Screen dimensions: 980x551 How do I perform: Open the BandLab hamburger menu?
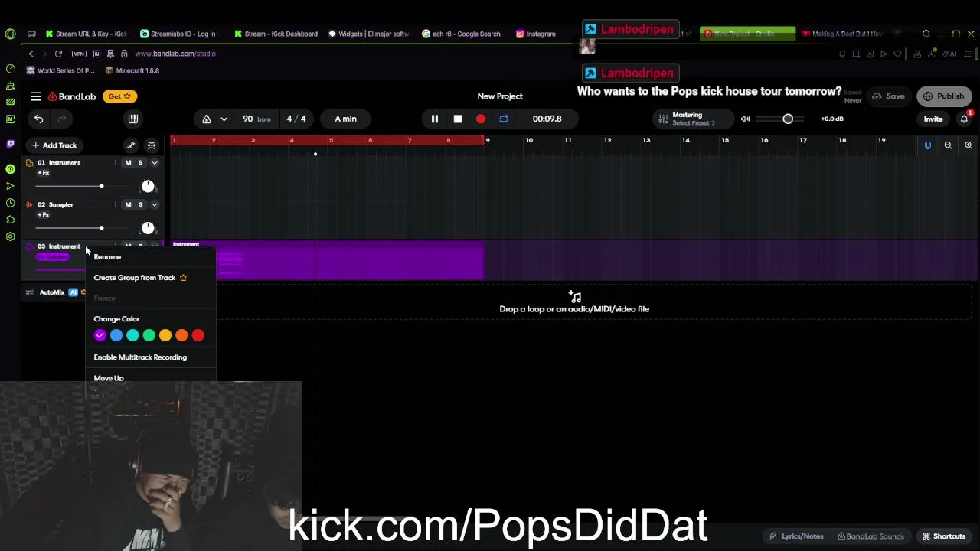click(x=36, y=96)
